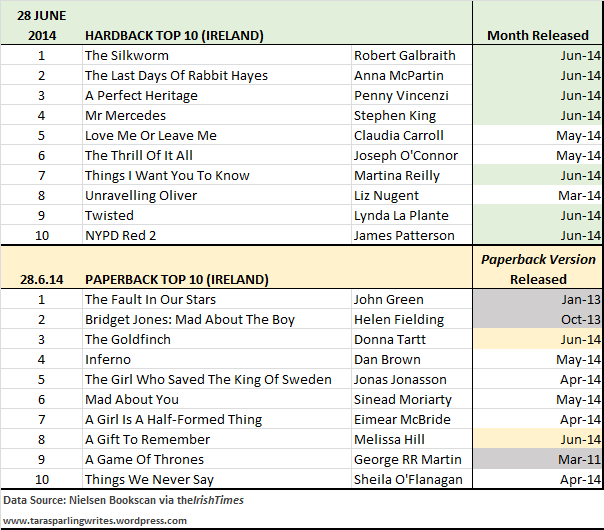Screen dimensions: 604x530
Task: Select the Month Released column header
Action: coord(537,36)
